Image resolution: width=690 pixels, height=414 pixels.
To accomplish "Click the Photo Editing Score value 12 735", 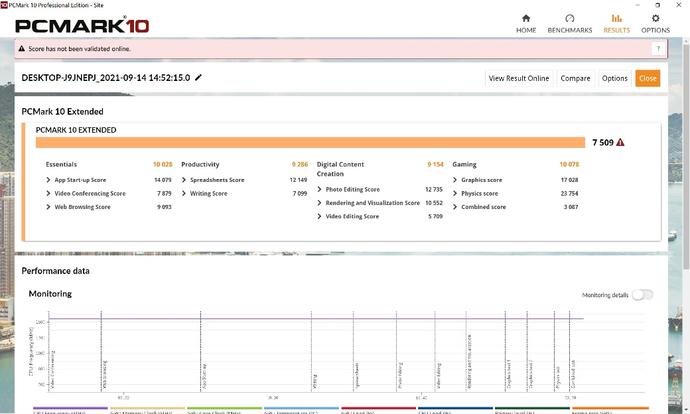I will point(434,189).
